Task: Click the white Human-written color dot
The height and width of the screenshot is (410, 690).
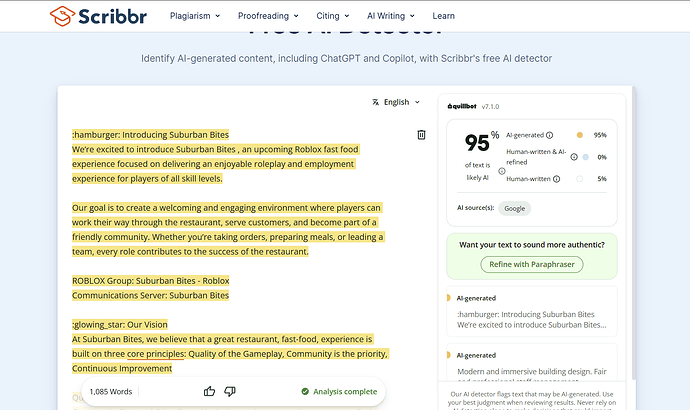Action: point(580,179)
